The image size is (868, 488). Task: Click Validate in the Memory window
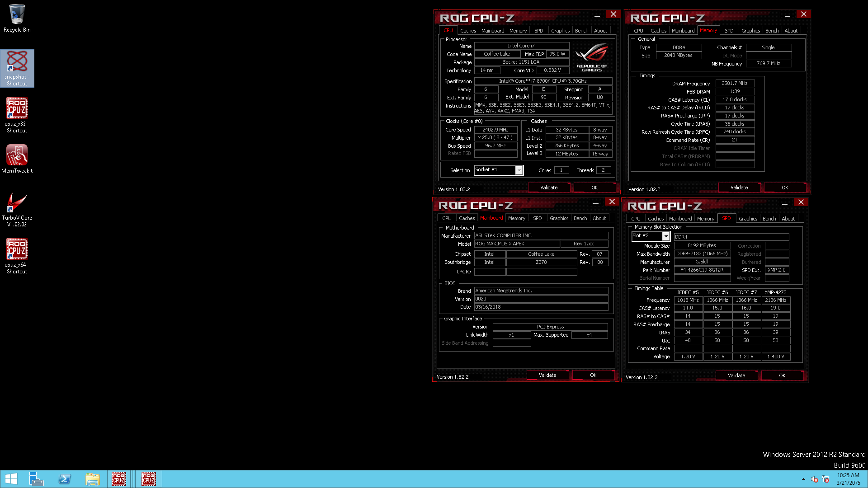click(x=739, y=188)
